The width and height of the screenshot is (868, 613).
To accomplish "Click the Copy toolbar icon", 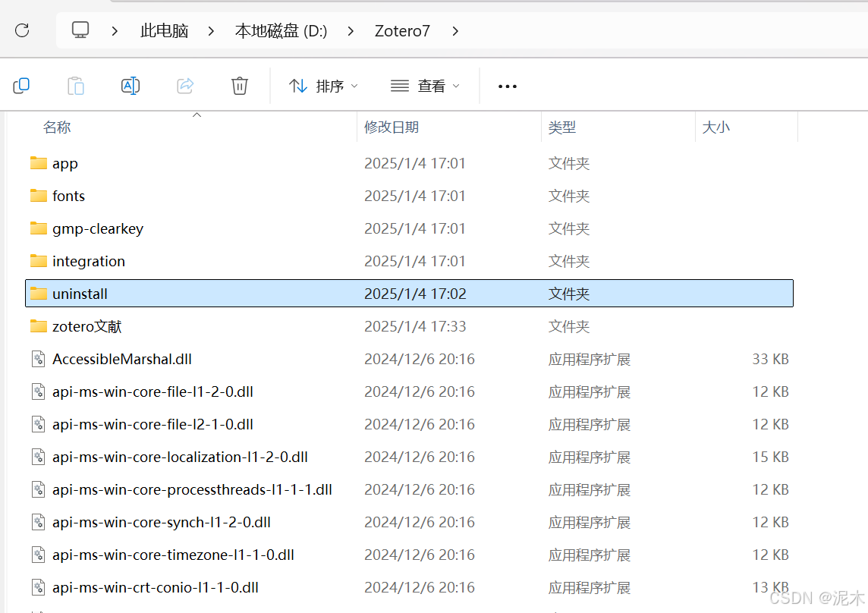I will pos(21,86).
